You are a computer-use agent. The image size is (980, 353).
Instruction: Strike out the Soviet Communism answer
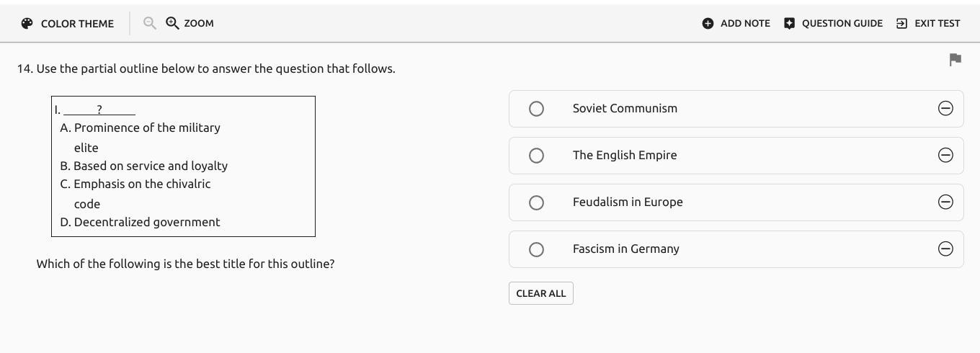tap(945, 108)
